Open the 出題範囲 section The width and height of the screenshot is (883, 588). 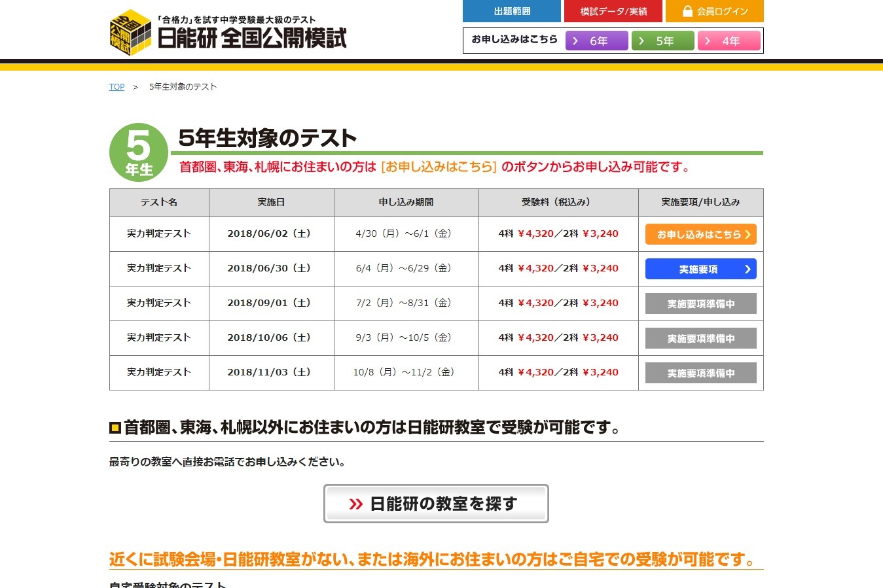[x=512, y=11]
